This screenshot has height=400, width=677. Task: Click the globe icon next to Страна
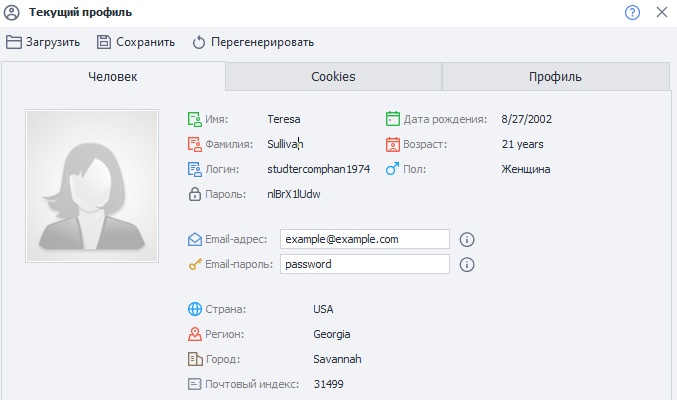click(195, 309)
